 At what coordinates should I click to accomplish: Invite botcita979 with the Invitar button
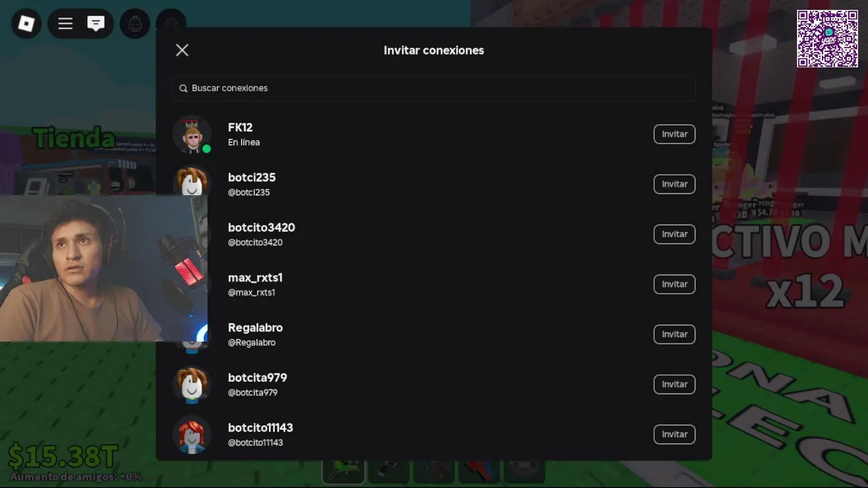674,384
